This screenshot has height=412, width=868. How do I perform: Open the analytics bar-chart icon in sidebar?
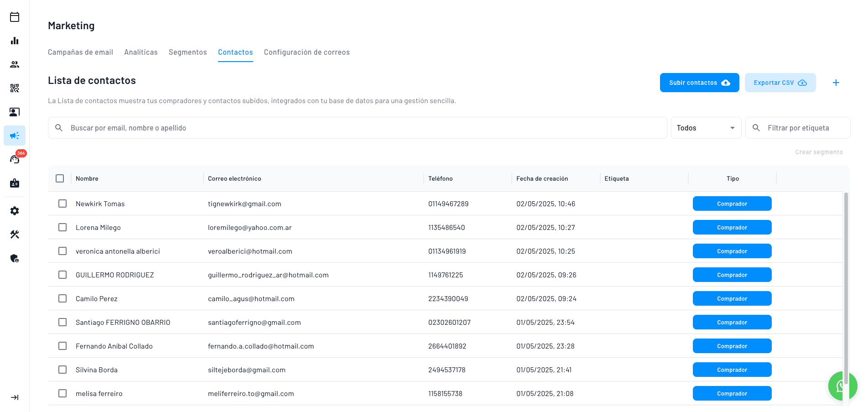coord(15,41)
